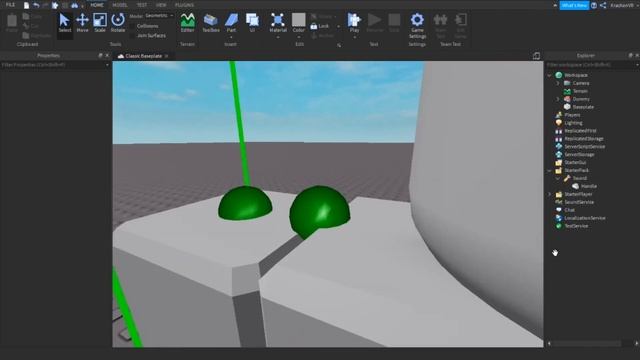640x360 pixels.
Task: Click the Lighting bulb icon in Explorer
Action: coord(559,123)
